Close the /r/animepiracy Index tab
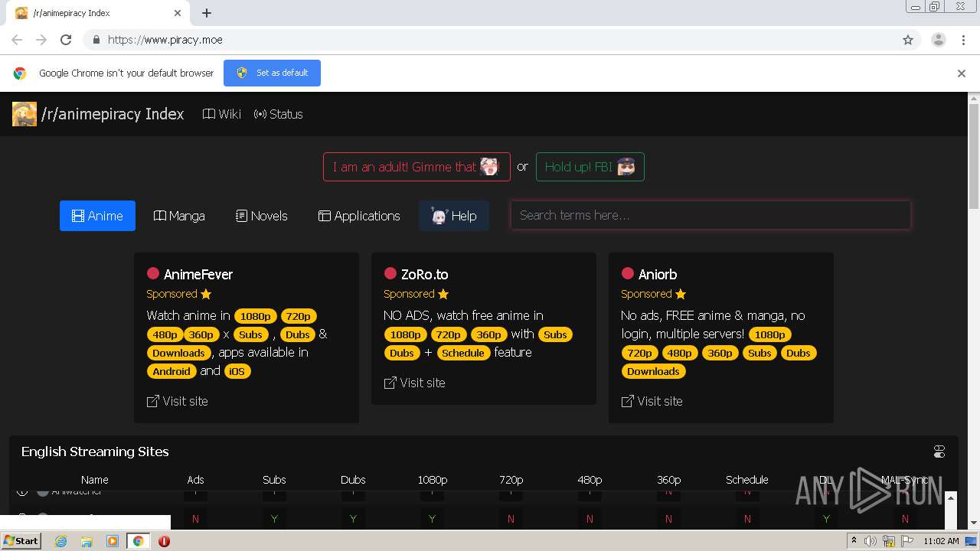This screenshot has height=551, width=980. click(x=178, y=13)
